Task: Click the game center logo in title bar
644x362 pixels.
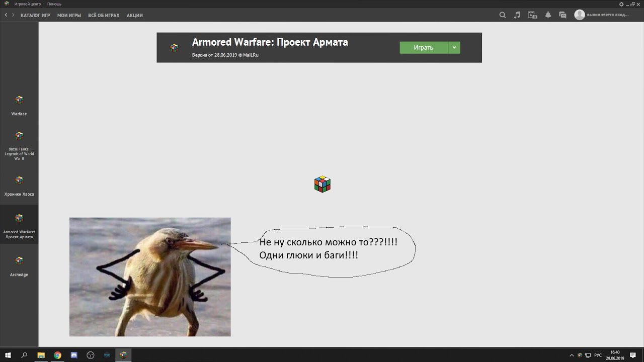Action: click(x=7, y=4)
